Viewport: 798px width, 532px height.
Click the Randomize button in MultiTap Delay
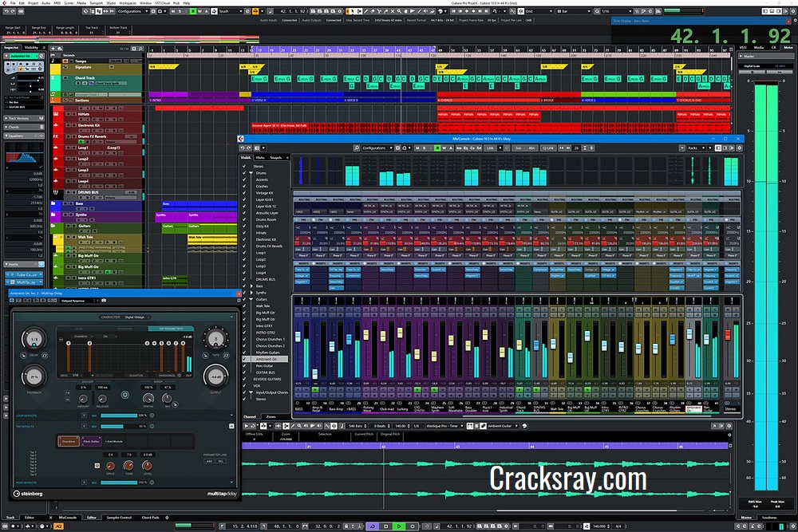[167, 376]
